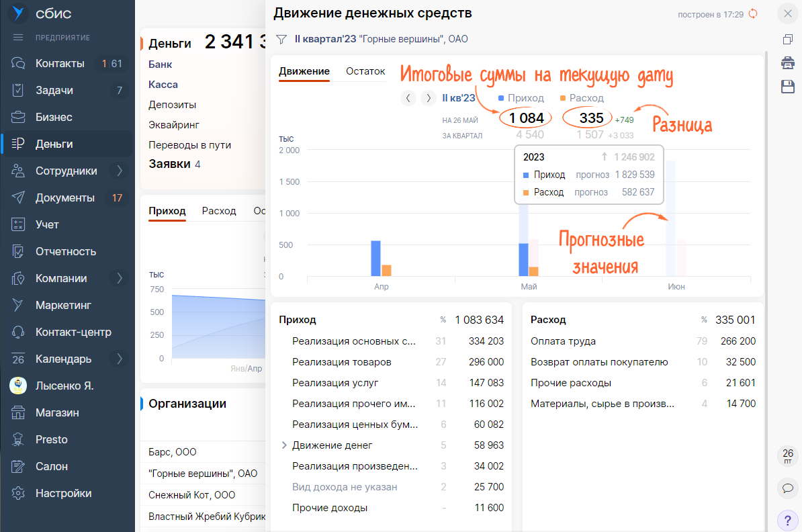Open Документы in the sidebar

coord(64,197)
